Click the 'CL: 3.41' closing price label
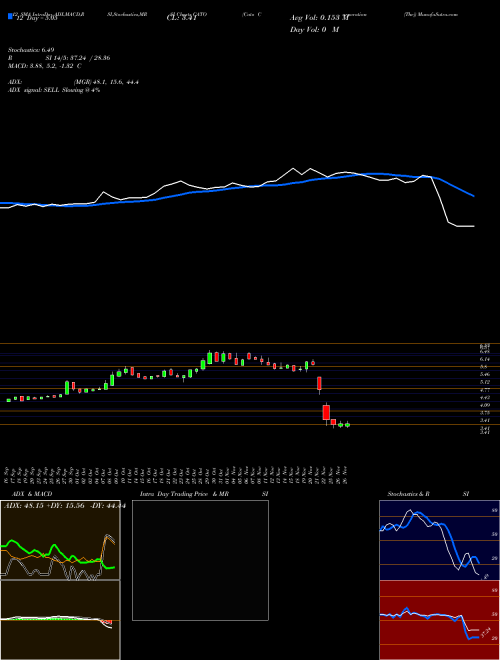Screen dimensions: 500x660 coord(182,18)
